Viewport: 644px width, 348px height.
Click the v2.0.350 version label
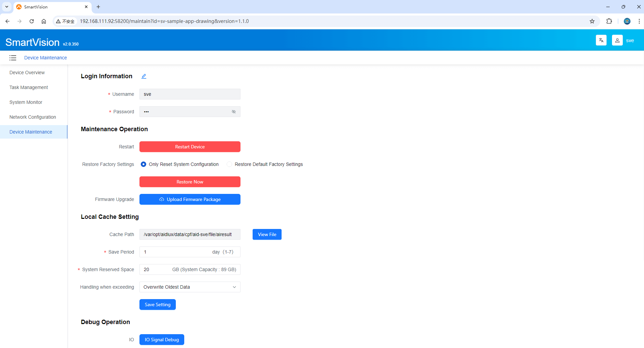coord(71,44)
